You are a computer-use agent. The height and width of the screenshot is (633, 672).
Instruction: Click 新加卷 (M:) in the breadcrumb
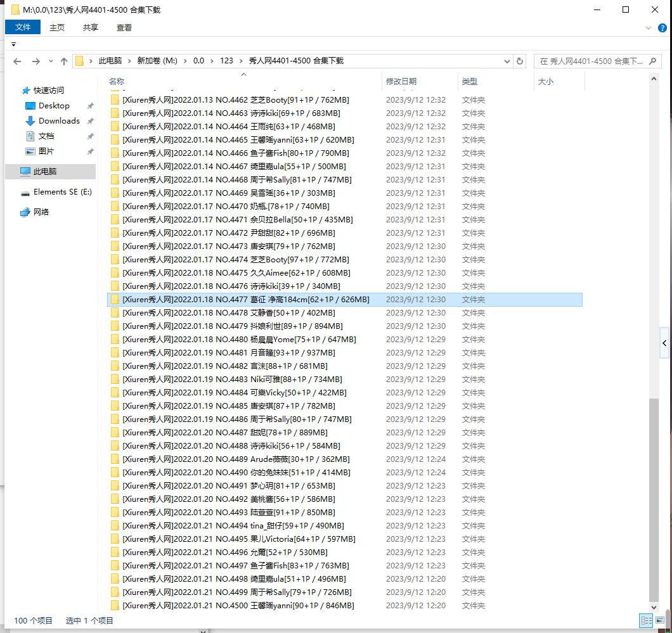[157, 61]
